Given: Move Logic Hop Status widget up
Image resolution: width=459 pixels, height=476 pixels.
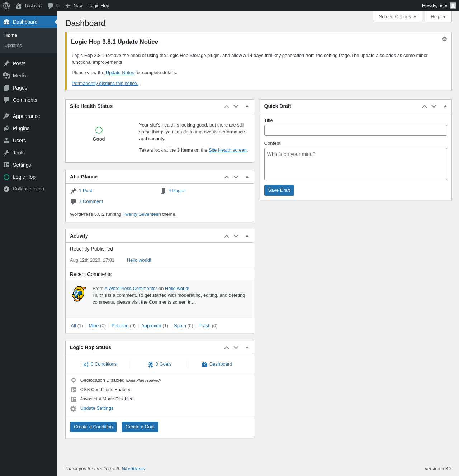Looking at the screenshot, I should 227,348.
